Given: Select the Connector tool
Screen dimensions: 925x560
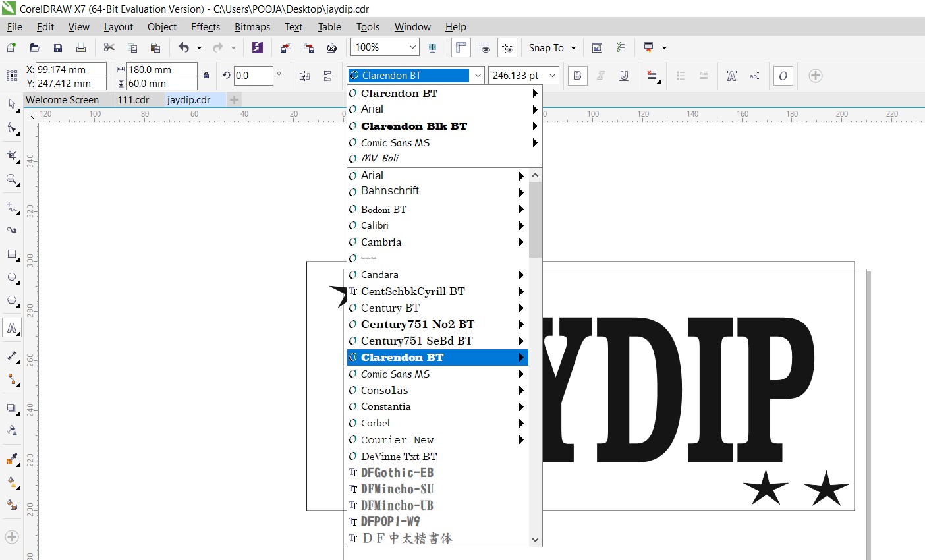Looking at the screenshot, I should pos(12,379).
